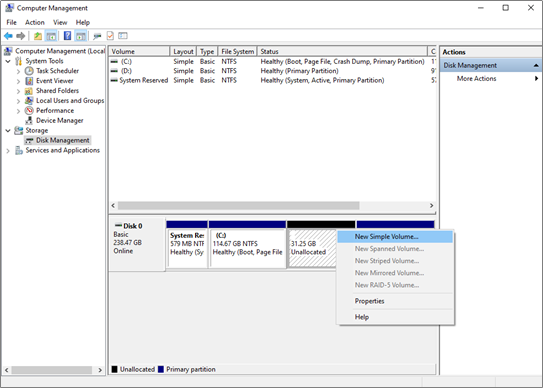Select the Disk Management tree label

(x=63, y=140)
